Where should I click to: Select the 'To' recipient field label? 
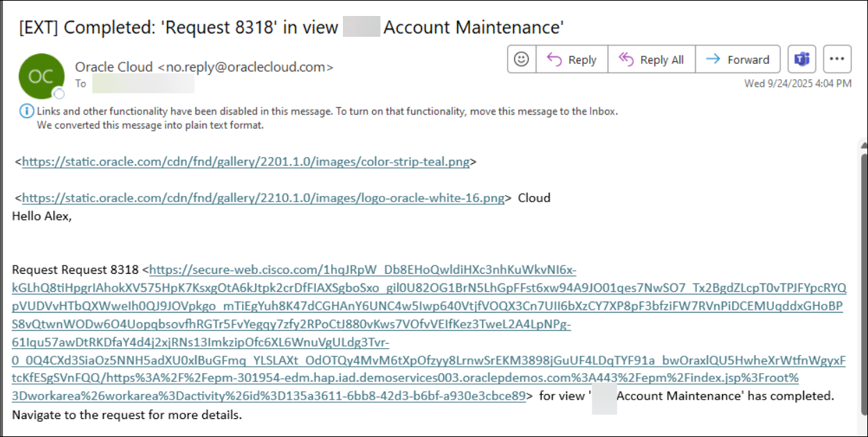81,83
